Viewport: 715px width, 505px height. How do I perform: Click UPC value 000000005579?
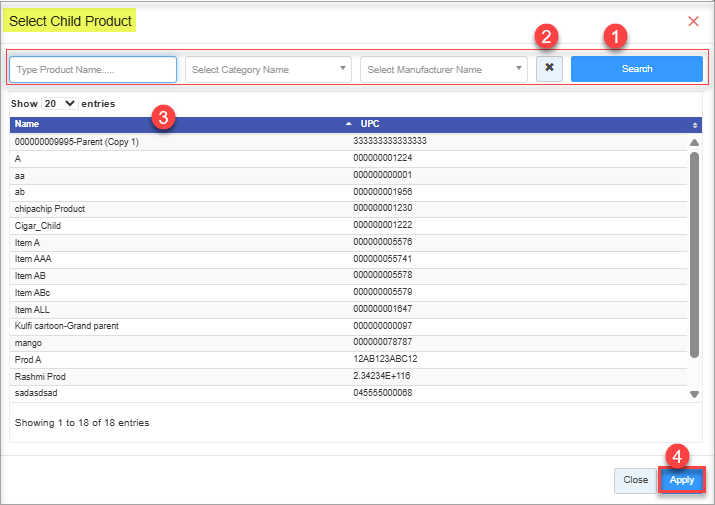pyautogui.click(x=383, y=292)
